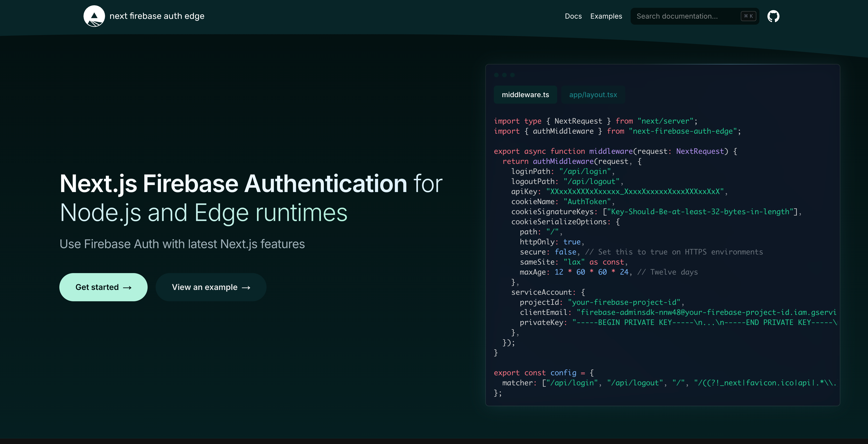Click the ⌘K shortcut badge in search
The image size is (868, 444).
[x=748, y=16]
